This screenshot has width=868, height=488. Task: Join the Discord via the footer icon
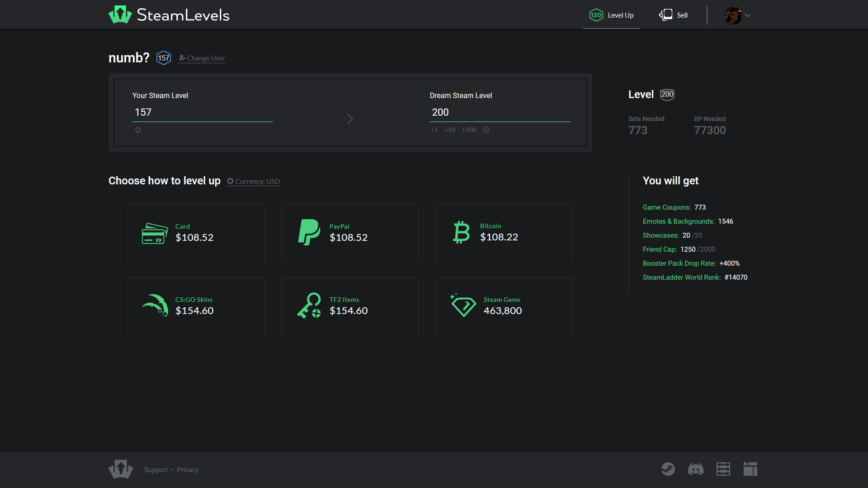695,469
